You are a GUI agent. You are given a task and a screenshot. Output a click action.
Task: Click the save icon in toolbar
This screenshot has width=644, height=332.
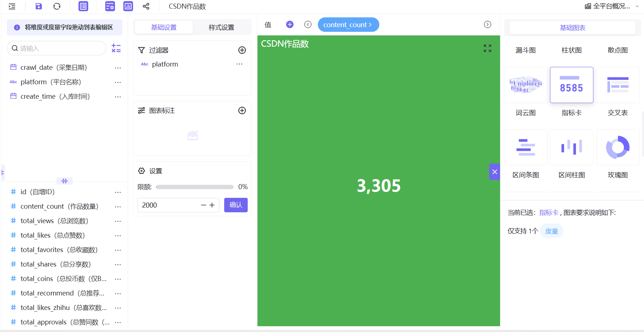(x=39, y=6)
